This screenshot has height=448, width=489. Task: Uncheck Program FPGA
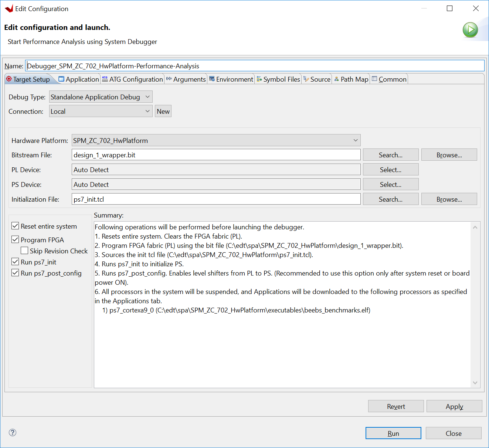click(15, 239)
